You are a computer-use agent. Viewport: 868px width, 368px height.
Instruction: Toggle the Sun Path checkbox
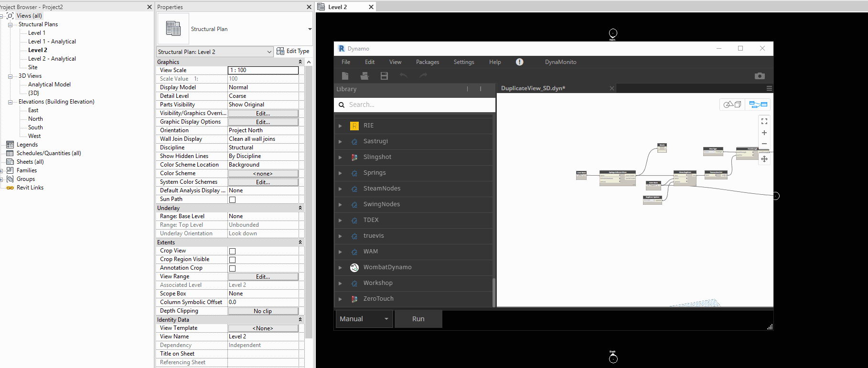click(x=232, y=200)
